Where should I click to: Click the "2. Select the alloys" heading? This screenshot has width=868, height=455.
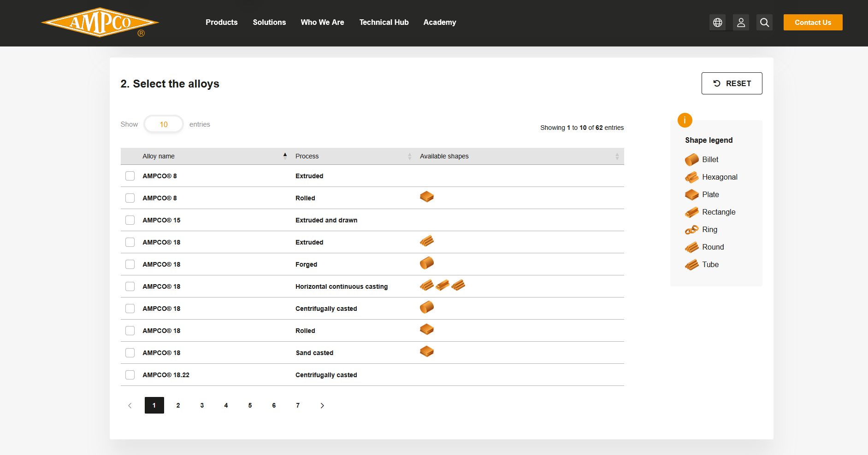click(170, 84)
